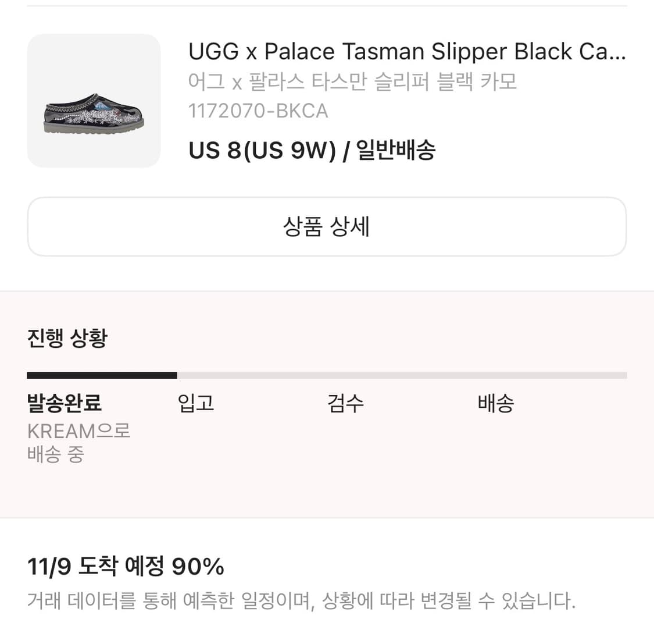Viewport: 654px width, 644px height.
Task: Click the progress bar filled segment
Action: pos(102,375)
